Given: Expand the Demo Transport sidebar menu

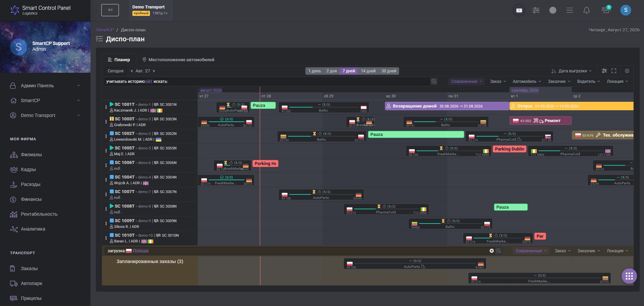Looking at the screenshot, I should click(45, 115).
